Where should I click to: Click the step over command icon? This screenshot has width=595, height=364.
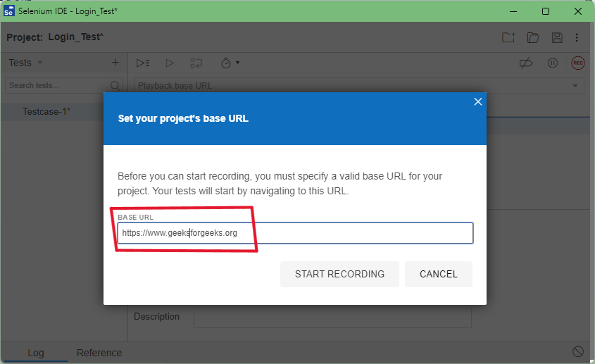coord(196,63)
